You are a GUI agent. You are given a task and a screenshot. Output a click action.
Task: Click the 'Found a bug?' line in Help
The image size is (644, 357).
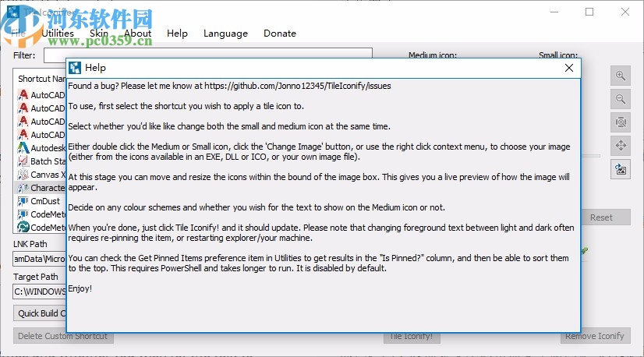point(229,86)
